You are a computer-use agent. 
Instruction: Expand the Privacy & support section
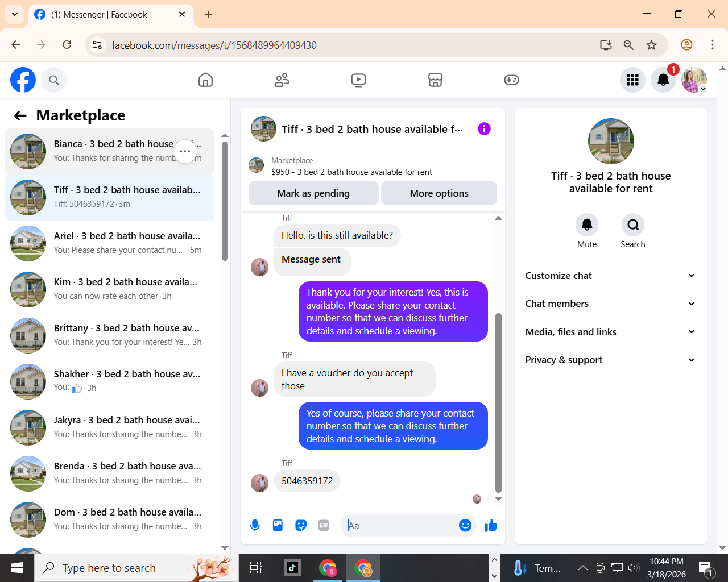coord(611,360)
